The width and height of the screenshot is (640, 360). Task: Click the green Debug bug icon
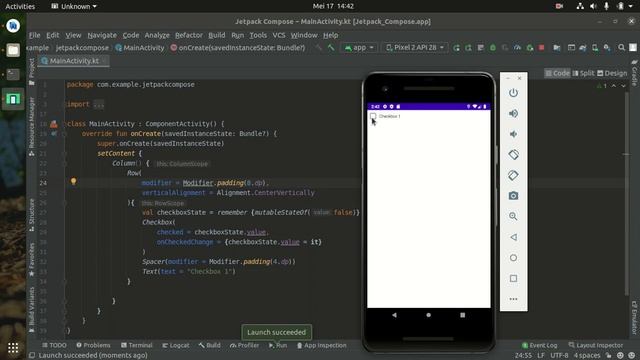(493, 48)
